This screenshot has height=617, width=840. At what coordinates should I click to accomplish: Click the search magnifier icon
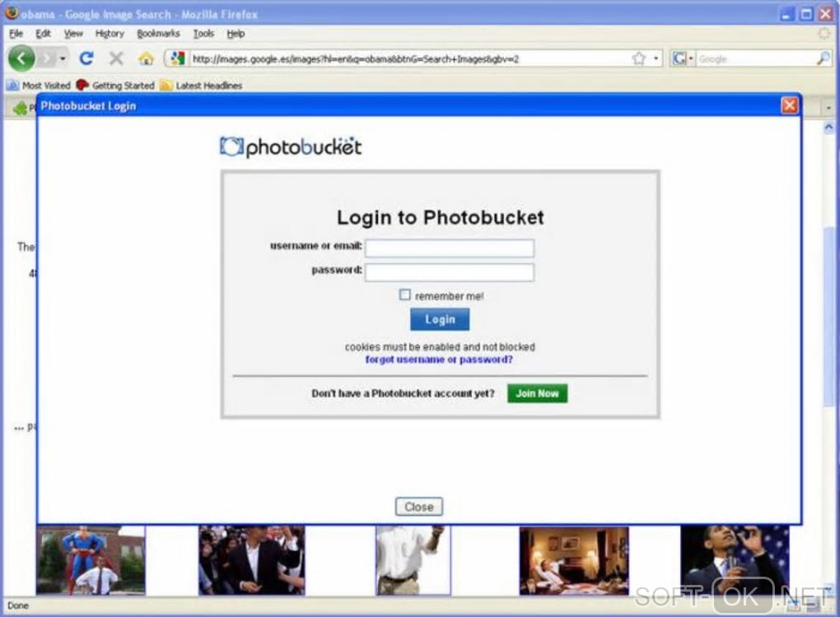(x=823, y=58)
